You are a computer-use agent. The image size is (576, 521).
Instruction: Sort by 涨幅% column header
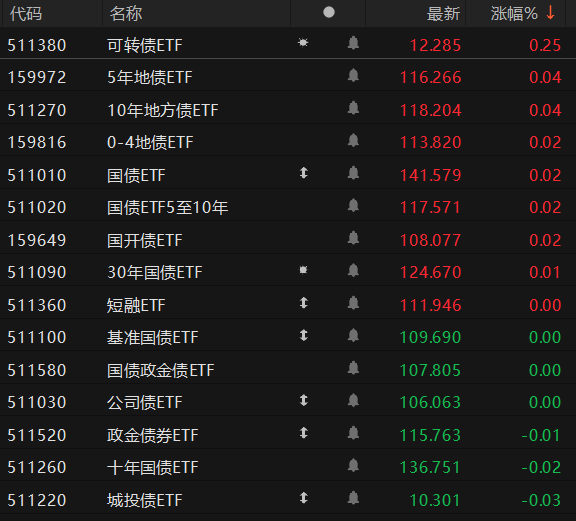pos(514,14)
